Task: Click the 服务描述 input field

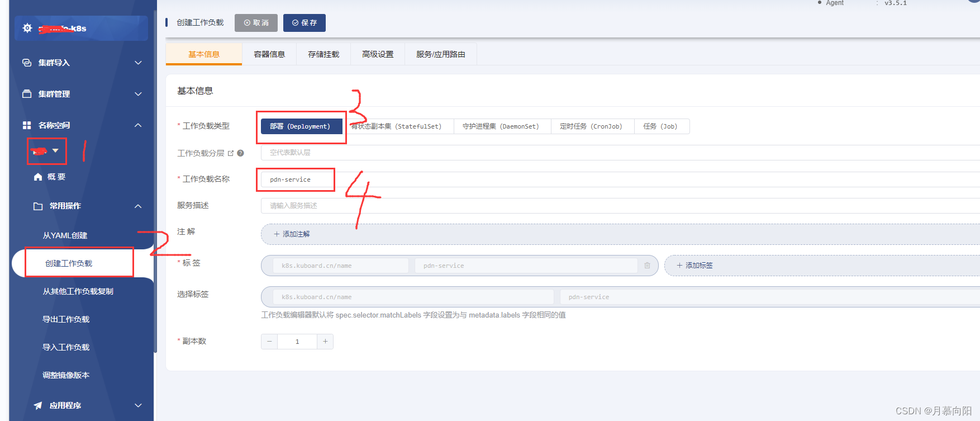Action: [620, 206]
